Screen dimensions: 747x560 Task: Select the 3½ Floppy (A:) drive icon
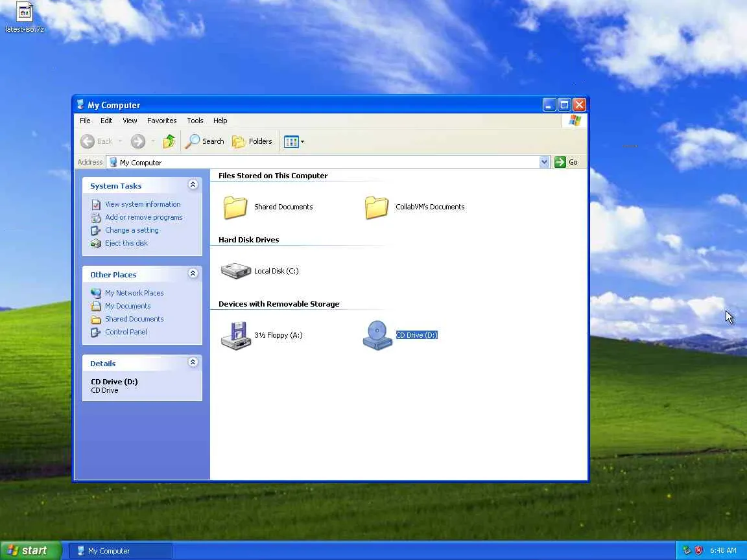pos(236,336)
